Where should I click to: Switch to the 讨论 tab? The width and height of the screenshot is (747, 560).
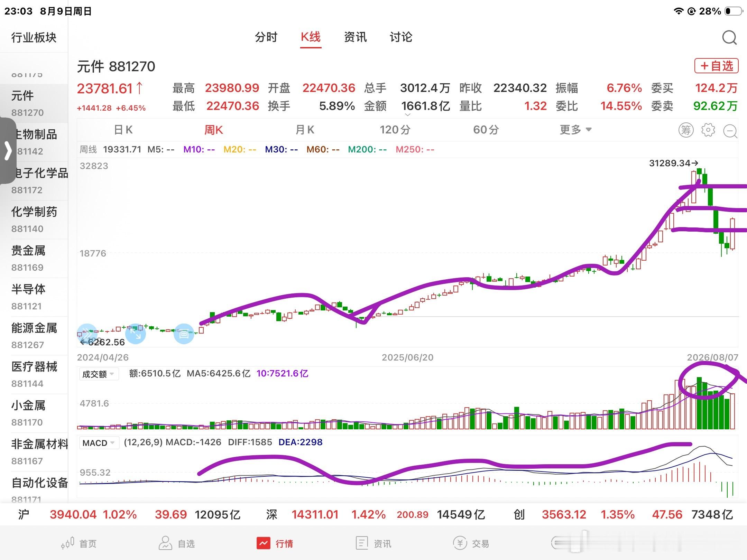point(401,37)
